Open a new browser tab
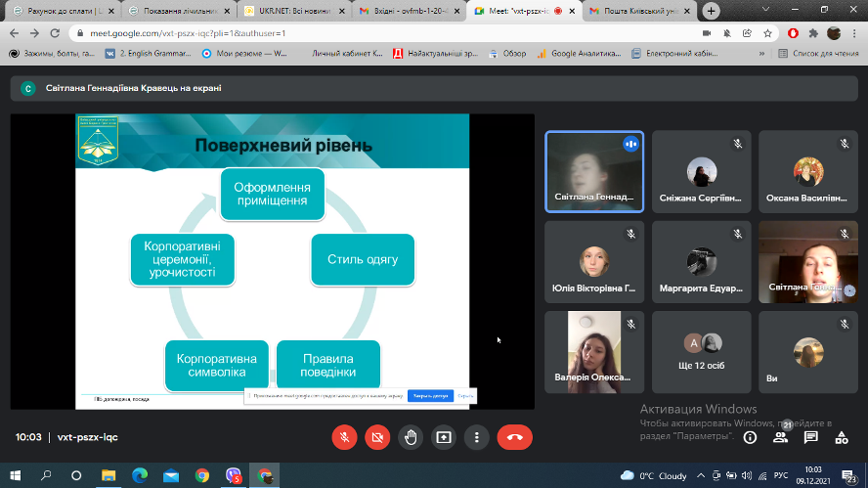The height and width of the screenshot is (488, 868). click(711, 11)
